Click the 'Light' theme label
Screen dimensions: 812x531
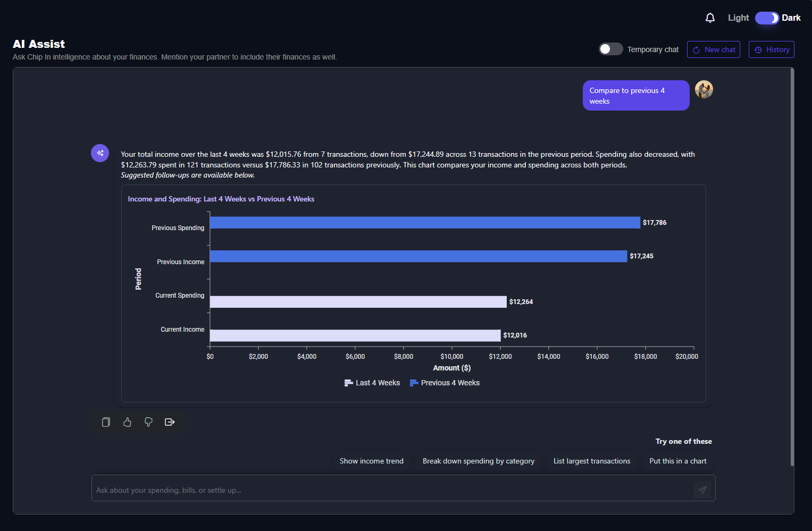tap(738, 18)
